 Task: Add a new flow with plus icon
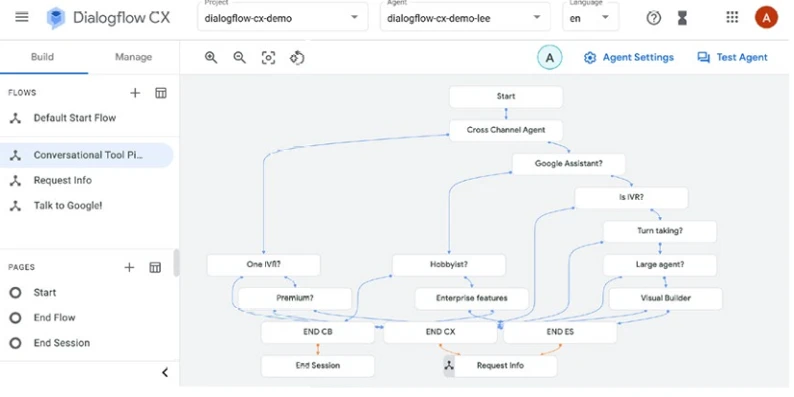(x=135, y=93)
